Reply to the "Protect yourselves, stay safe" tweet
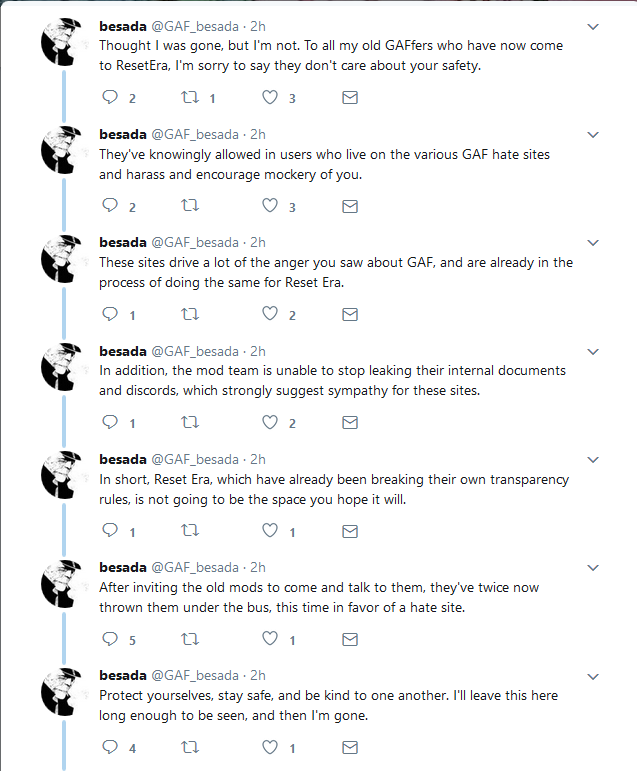 110,746
